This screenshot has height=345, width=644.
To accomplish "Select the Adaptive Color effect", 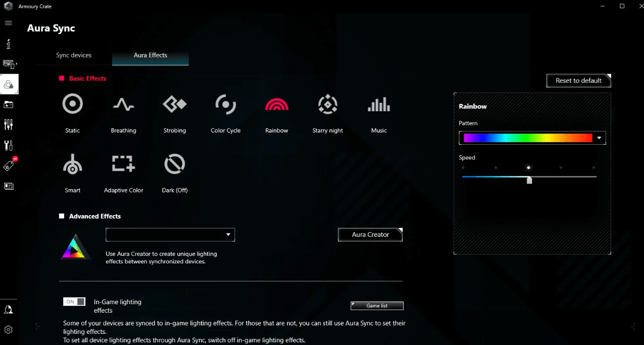I will coord(124,164).
